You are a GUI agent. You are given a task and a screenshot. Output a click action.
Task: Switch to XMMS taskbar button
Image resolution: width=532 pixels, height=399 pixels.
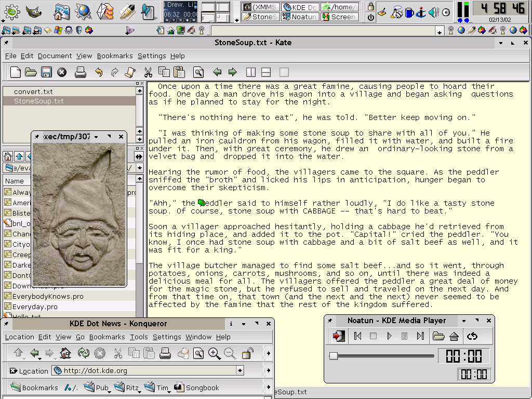pos(261,7)
